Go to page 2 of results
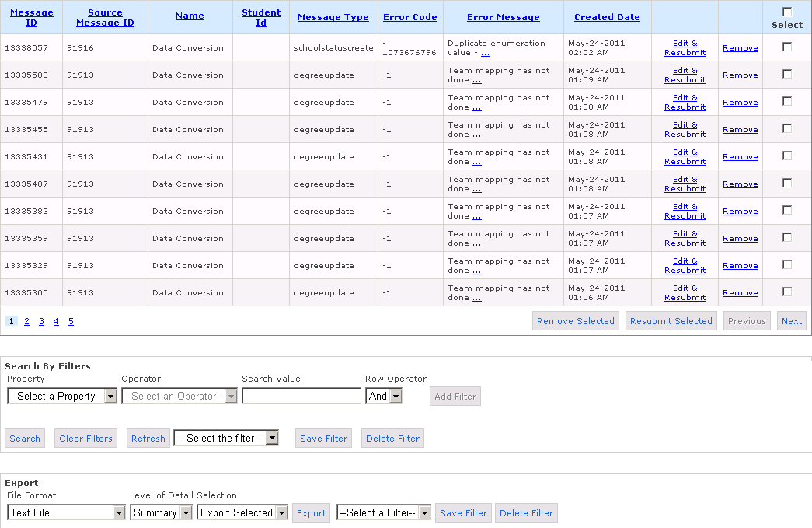 coord(27,321)
